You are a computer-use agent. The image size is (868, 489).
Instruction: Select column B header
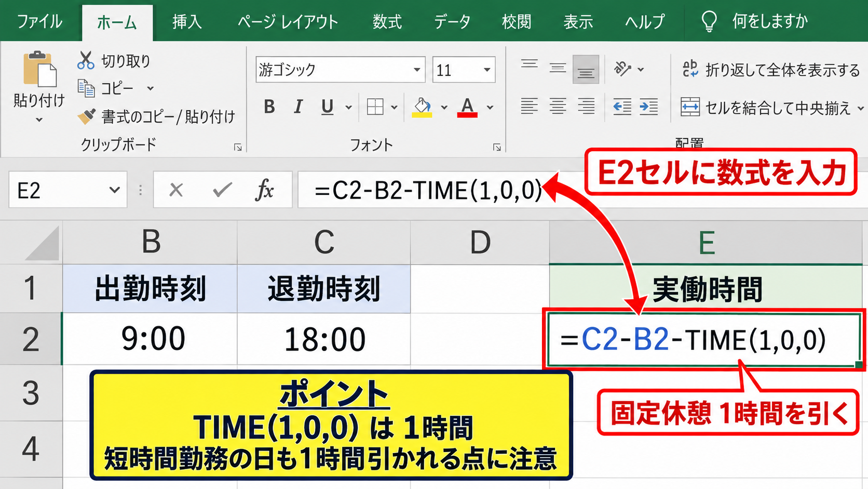click(x=151, y=242)
